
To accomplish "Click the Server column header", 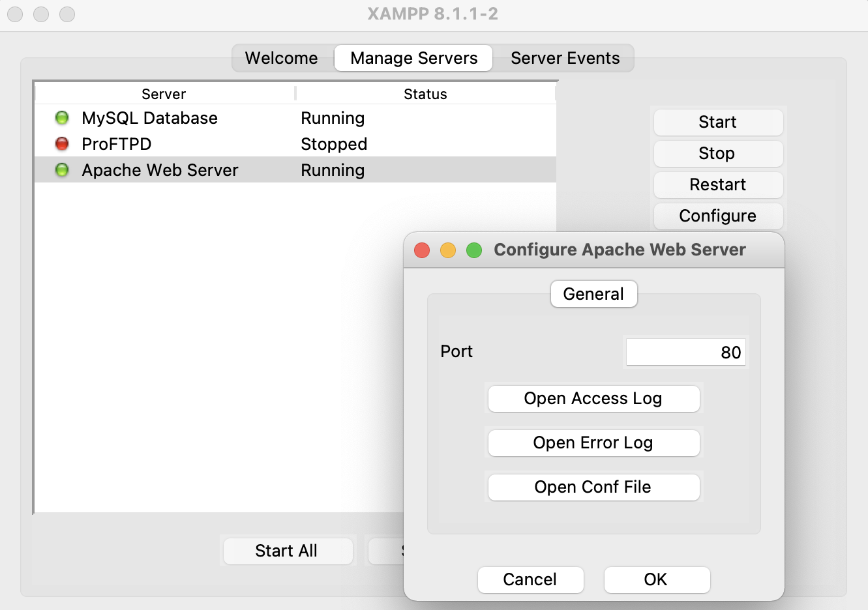I will [163, 94].
